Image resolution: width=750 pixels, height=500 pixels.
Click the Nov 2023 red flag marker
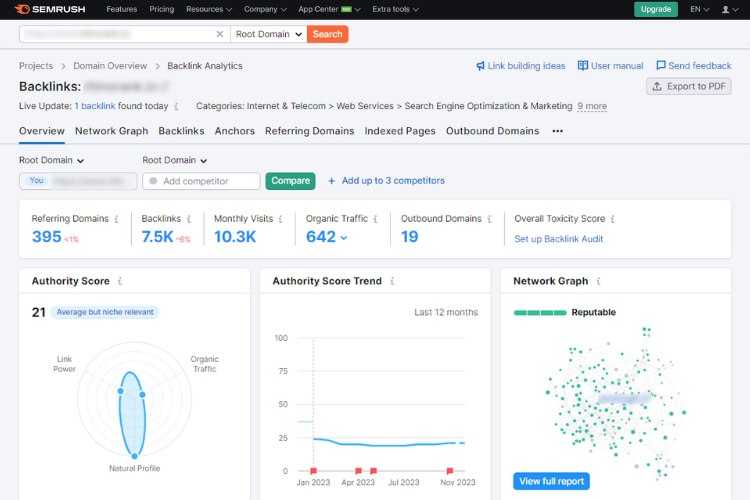(x=450, y=471)
